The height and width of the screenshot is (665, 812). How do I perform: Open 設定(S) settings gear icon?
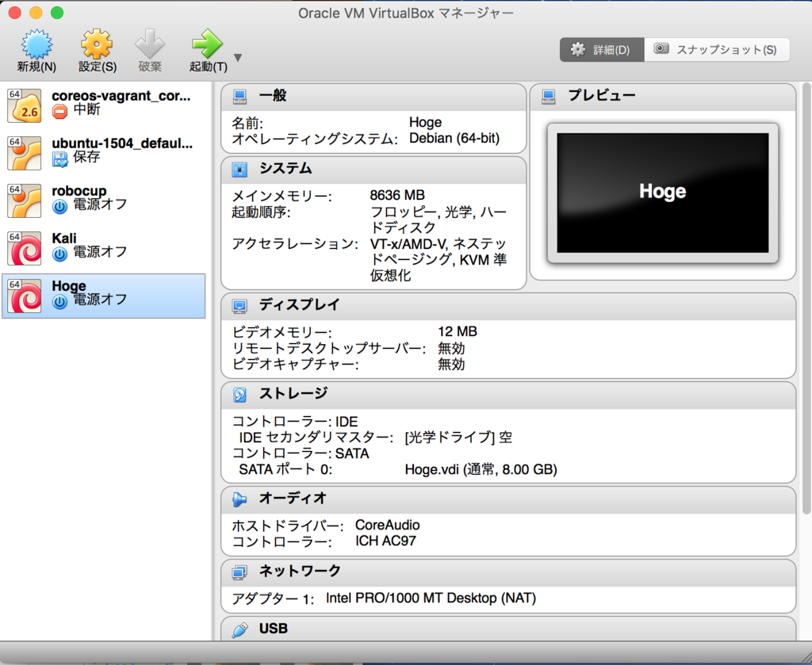pos(97,44)
